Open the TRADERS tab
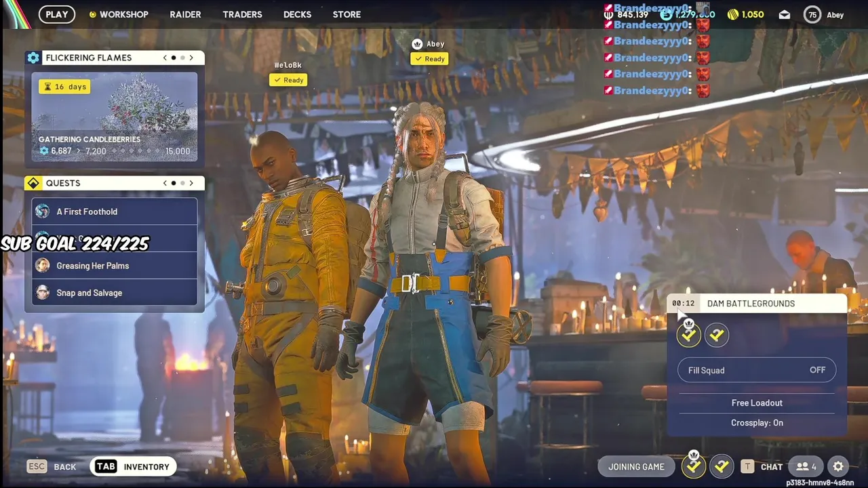 pyautogui.click(x=242, y=14)
